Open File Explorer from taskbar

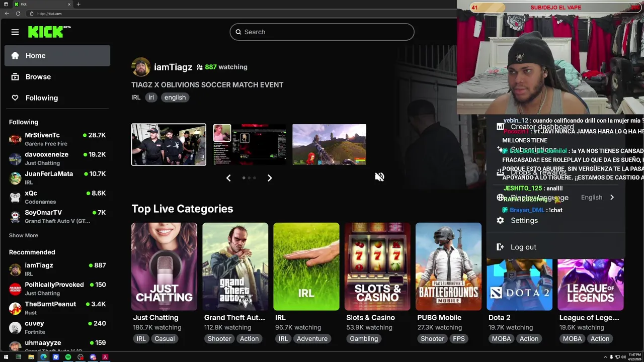(x=31, y=357)
